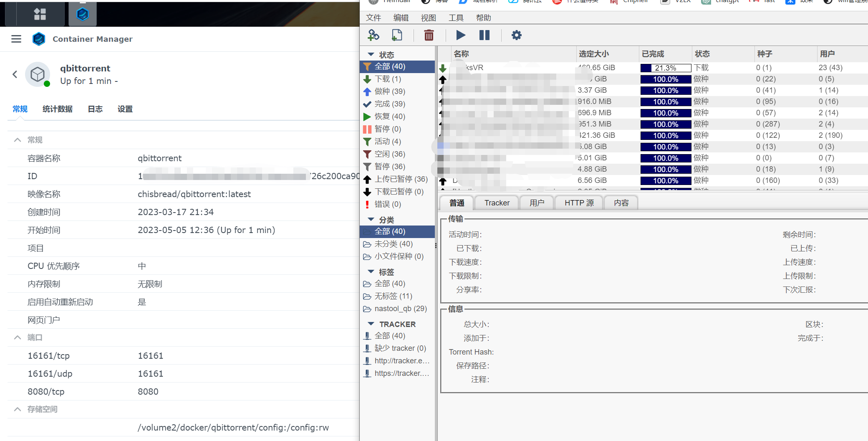Screen dimensions: 868x441
Task: Collapse the 标签 filter group
Action: [x=371, y=272]
